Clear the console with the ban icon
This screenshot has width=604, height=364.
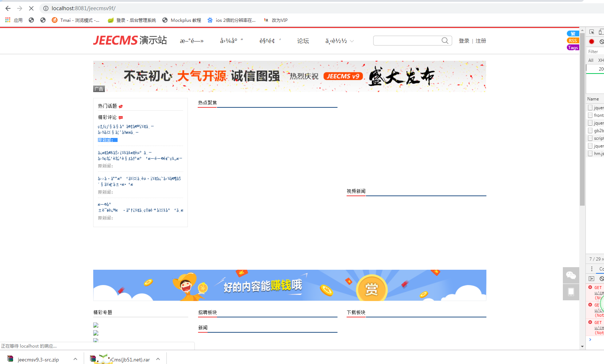click(x=601, y=279)
